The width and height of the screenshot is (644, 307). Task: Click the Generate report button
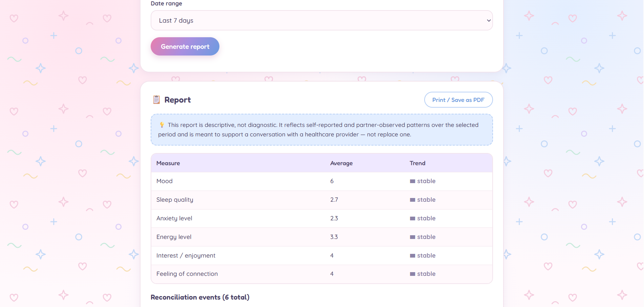click(x=185, y=46)
